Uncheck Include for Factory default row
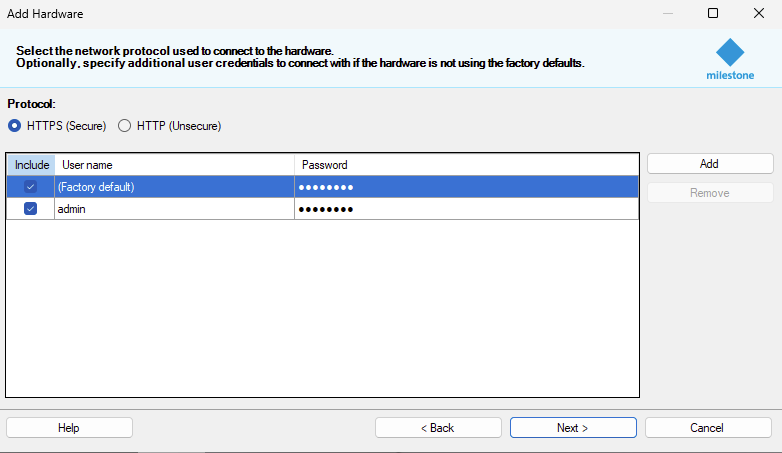The height and width of the screenshot is (453, 782). click(30, 187)
